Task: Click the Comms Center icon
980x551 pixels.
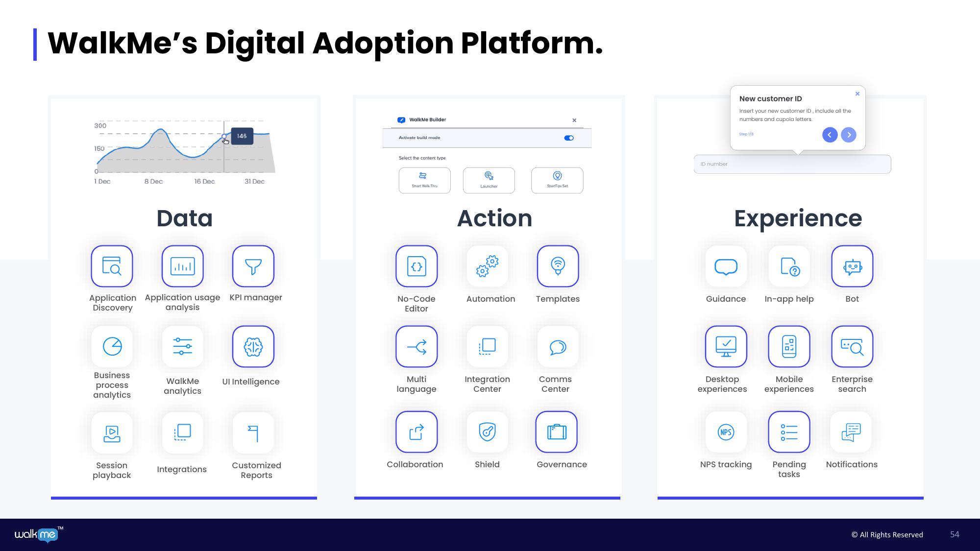Action: (556, 346)
